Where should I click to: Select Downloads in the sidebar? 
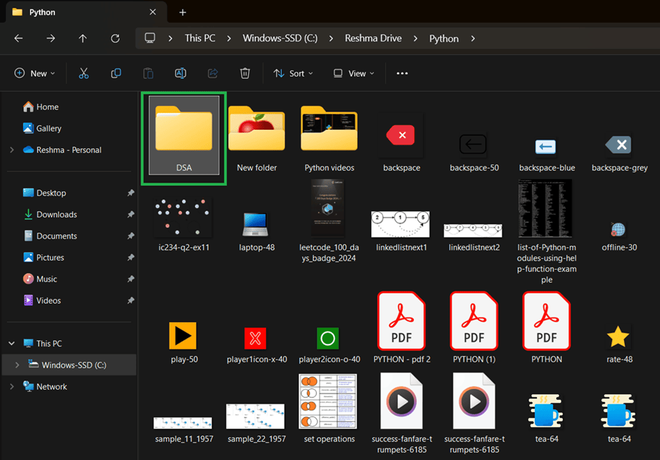[x=57, y=214]
